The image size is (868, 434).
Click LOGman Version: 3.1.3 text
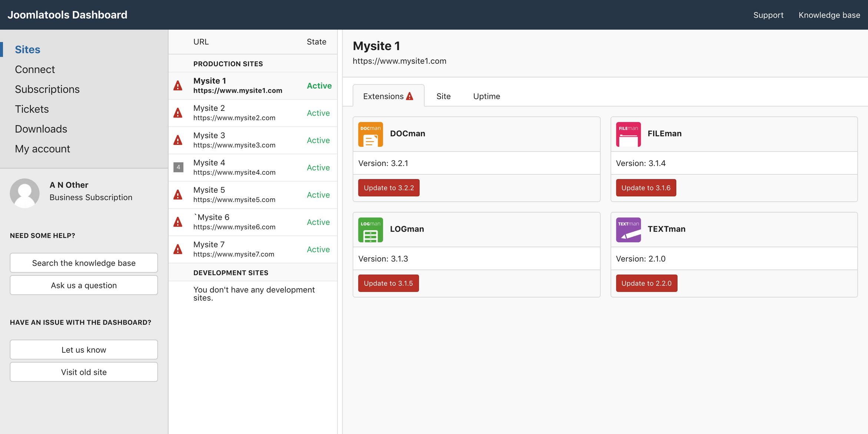point(383,259)
